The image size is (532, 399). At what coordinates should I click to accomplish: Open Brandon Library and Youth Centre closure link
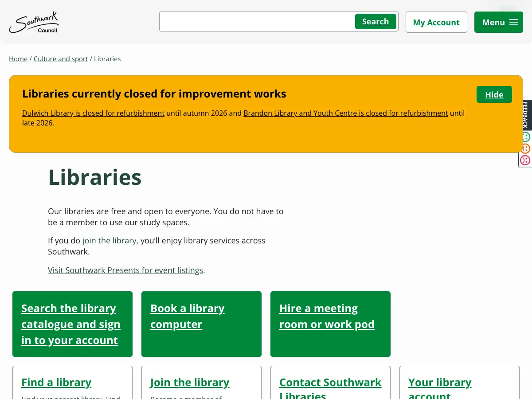tap(346, 113)
